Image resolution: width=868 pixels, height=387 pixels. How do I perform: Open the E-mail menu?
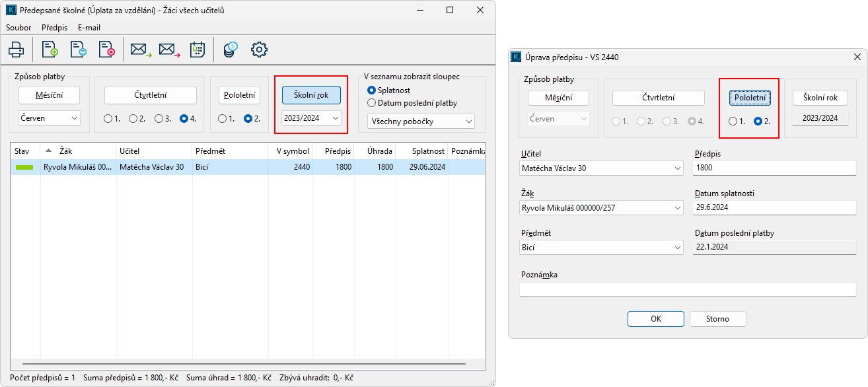click(x=89, y=28)
